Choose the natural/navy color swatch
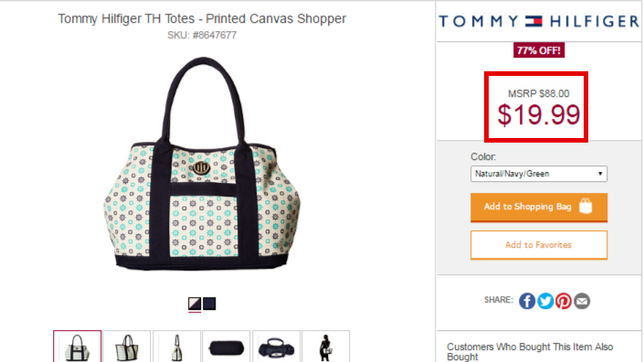This screenshot has width=644, height=362. (195, 303)
